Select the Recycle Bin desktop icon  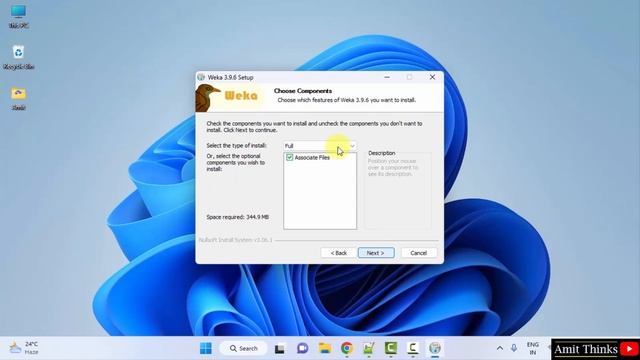click(x=18, y=58)
